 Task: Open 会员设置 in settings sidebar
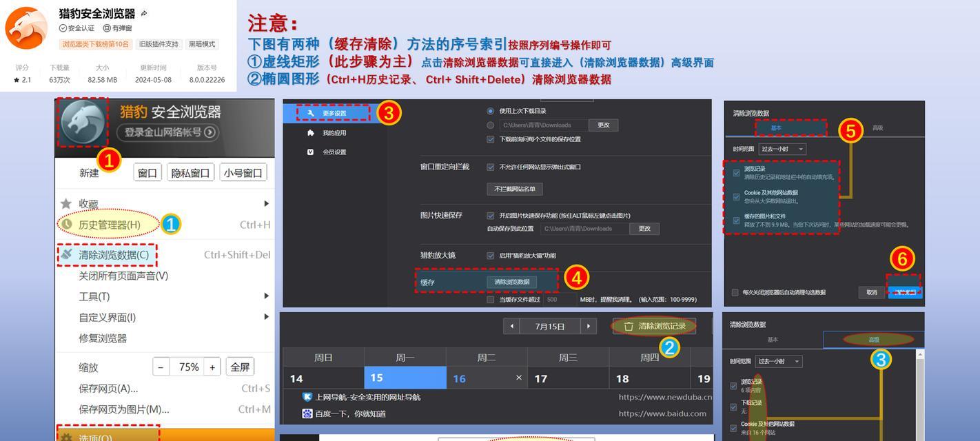pos(334,152)
